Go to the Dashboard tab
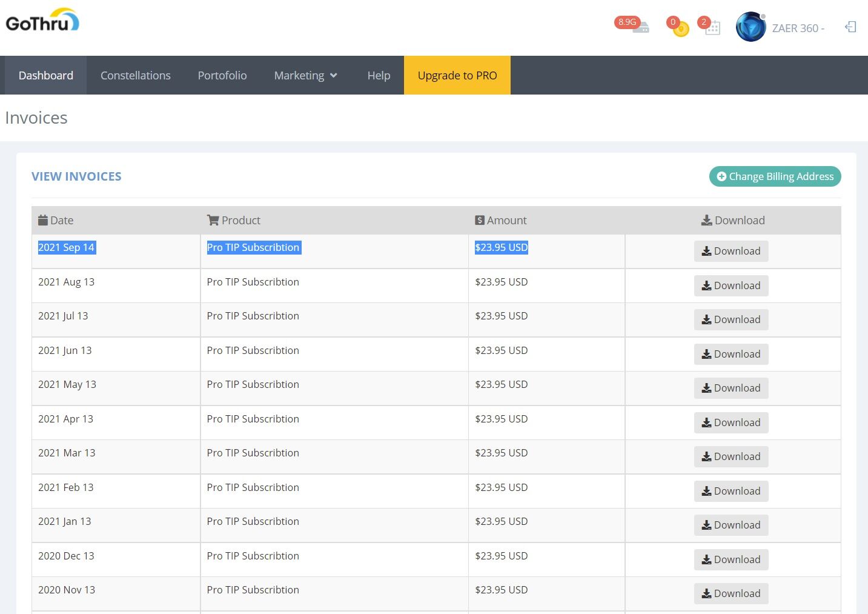The width and height of the screenshot is (868, 614). (46, 75)
